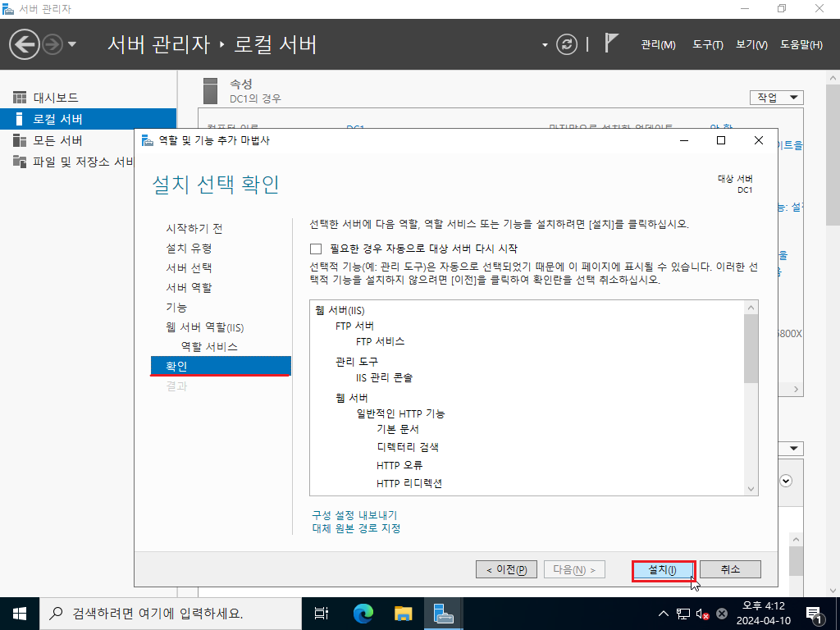Click the 취소 button in the wizard
This screenshot has width=840, height=630.
click(x=730, y=569)
